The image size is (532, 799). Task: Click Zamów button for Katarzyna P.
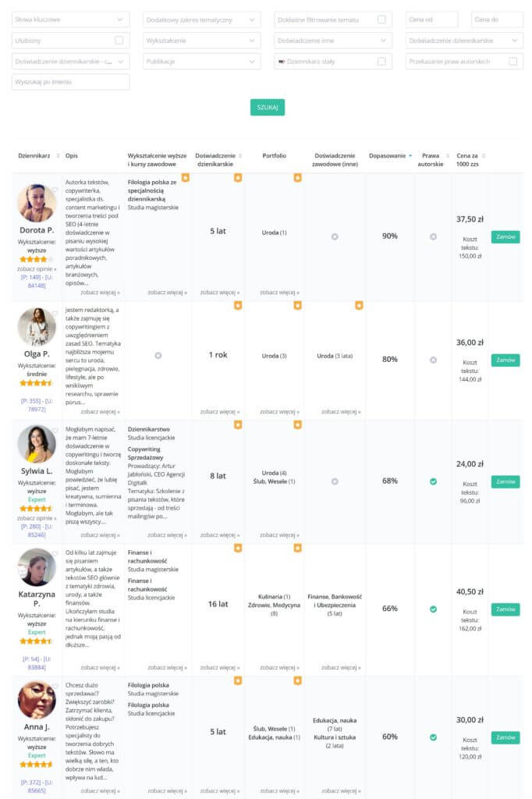[x=505, y=609]
